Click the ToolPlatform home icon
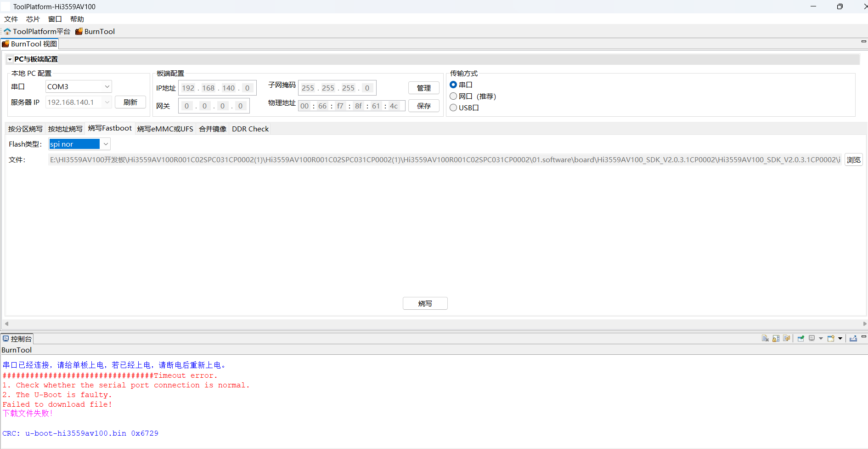 [x=7, y=31]
